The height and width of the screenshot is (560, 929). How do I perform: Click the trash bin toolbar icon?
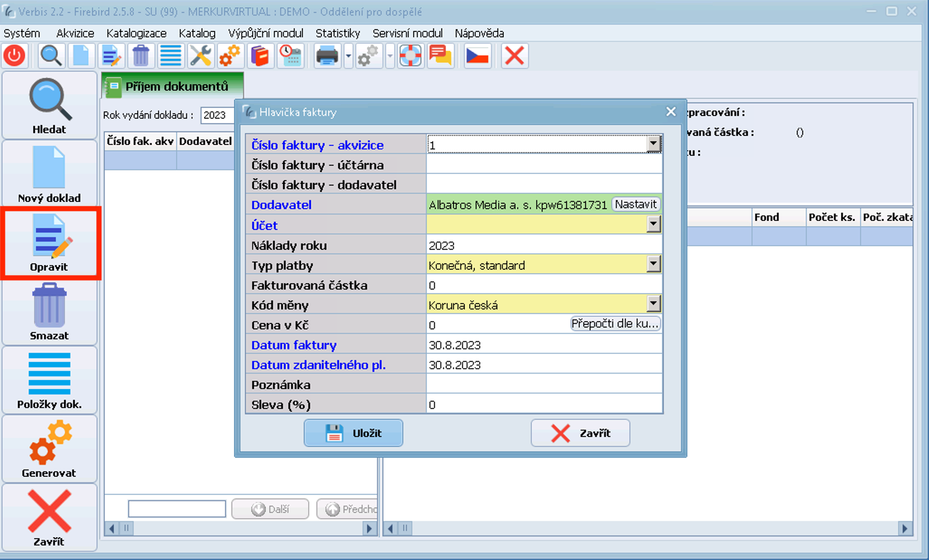[x=141, y=56]
